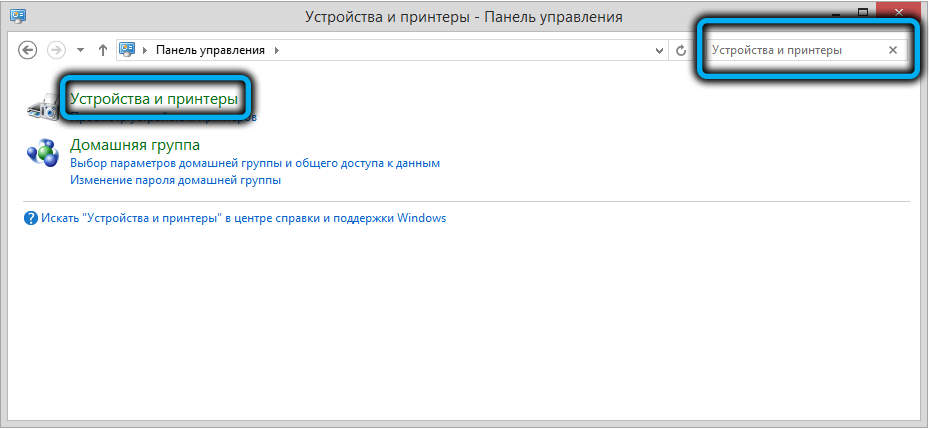
Task: Click the Back navigation arrow
Action: click(28, 50)
